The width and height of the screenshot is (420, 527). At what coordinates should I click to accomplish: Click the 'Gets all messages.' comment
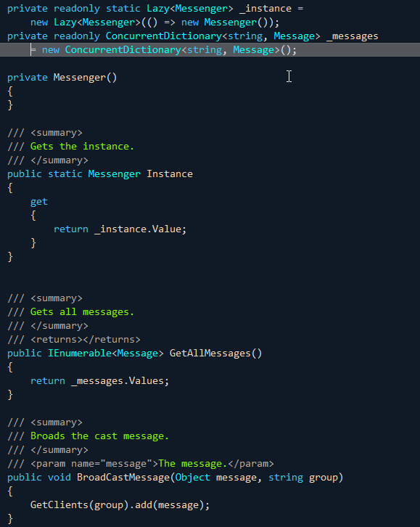[x=82, y=312]
